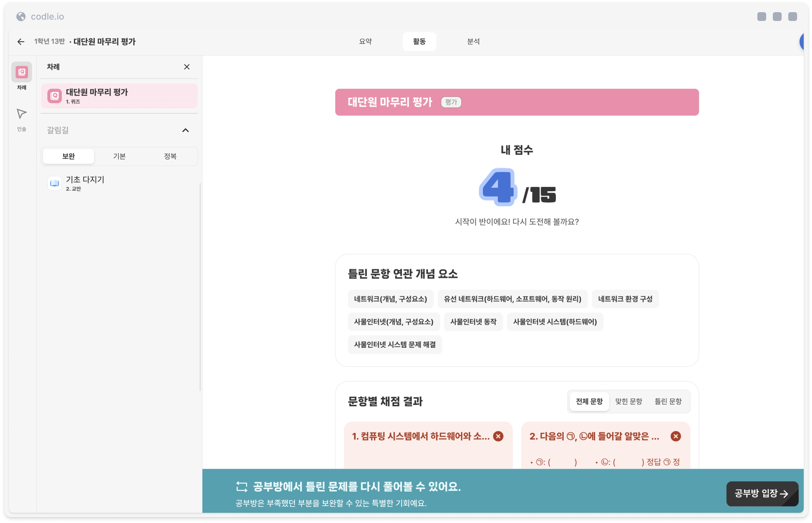Viewport: 812px width, 523px height.
Task: Click the globe icon beside codle.io
Action: (21, 16)
